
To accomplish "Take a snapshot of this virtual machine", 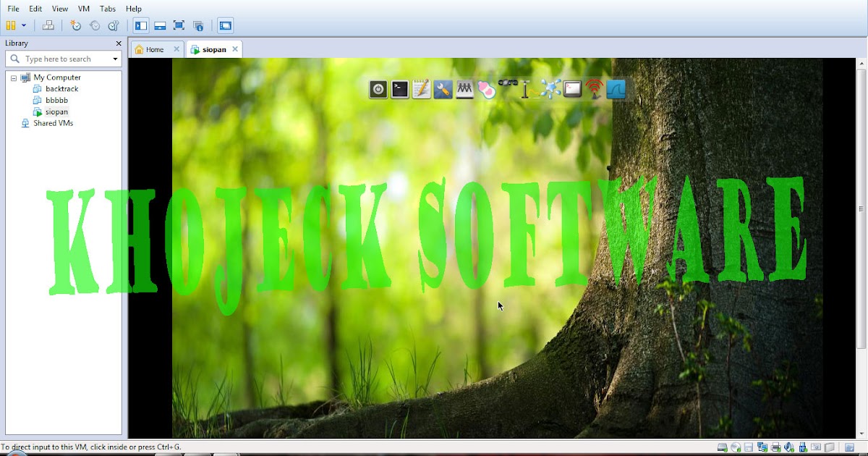I will (x=75, y=25).
